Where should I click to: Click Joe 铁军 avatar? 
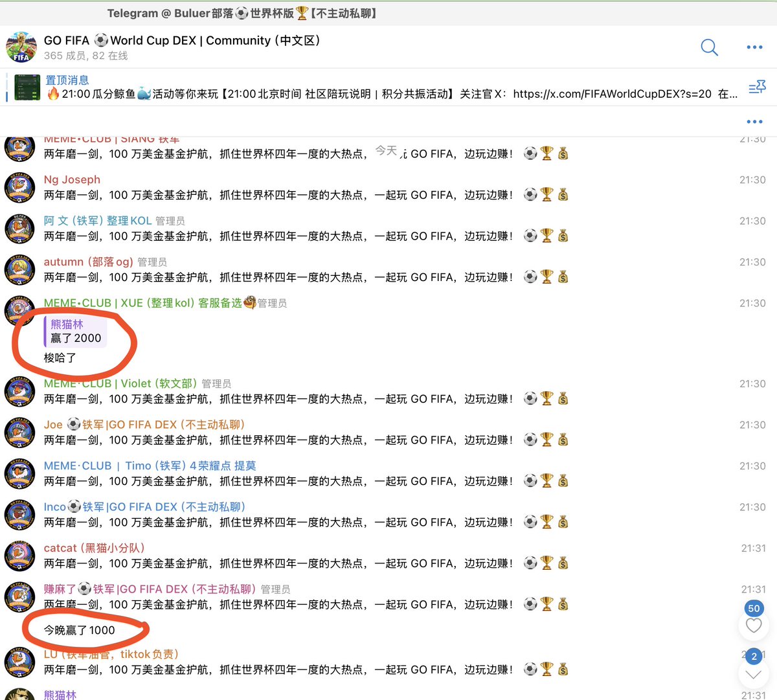point(19,433)
